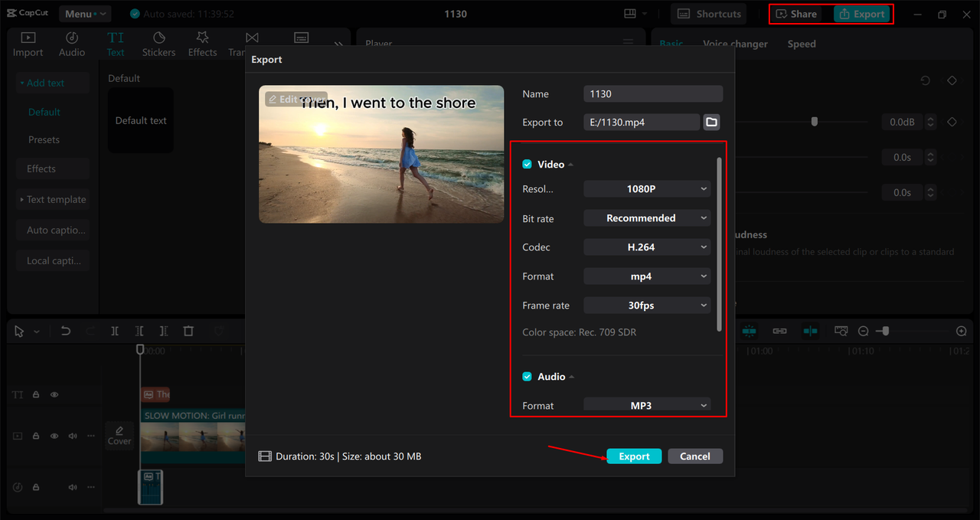Hide the main video track with eye icon
980x520 pixels.
click(x=54, y=436)
